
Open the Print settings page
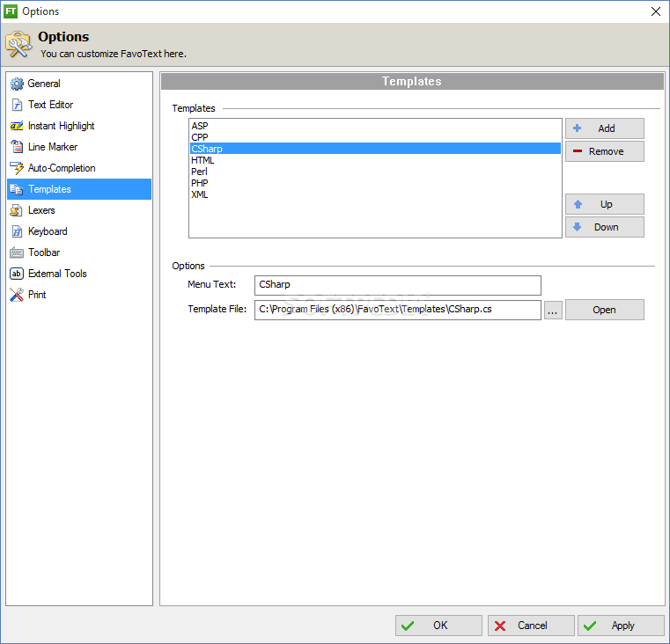(79, 295)
